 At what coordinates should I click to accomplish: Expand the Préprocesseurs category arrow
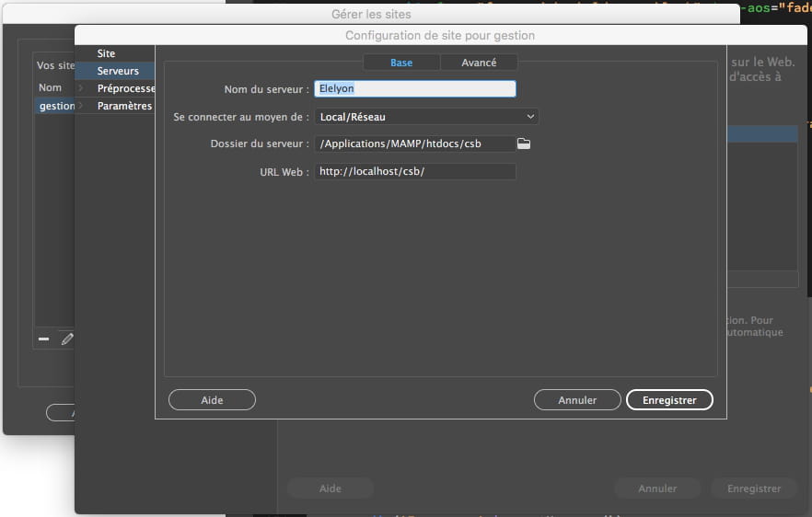80,88
